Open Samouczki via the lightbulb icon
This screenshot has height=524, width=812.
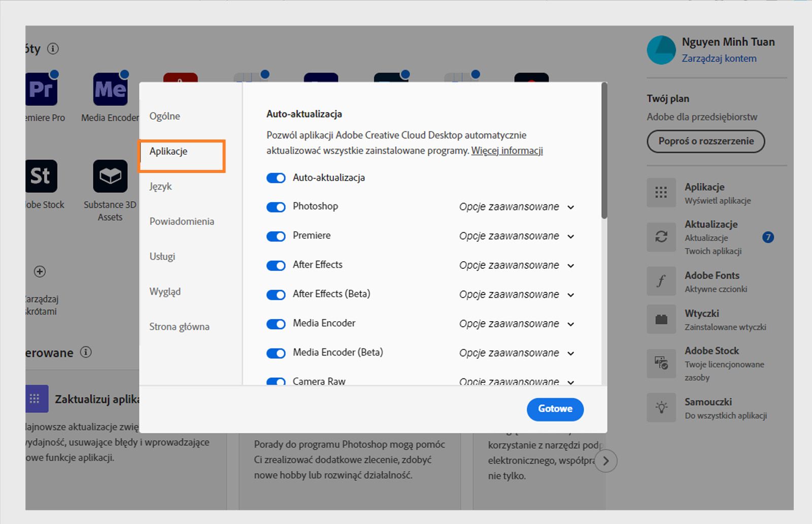click(661, 407)
